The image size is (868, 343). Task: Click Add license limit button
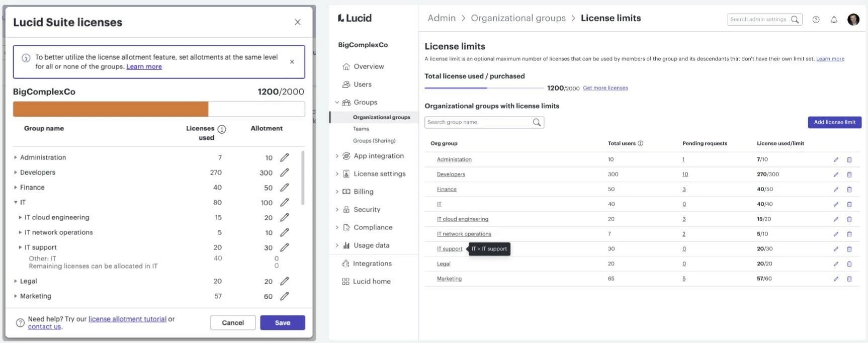coord(835,122)
